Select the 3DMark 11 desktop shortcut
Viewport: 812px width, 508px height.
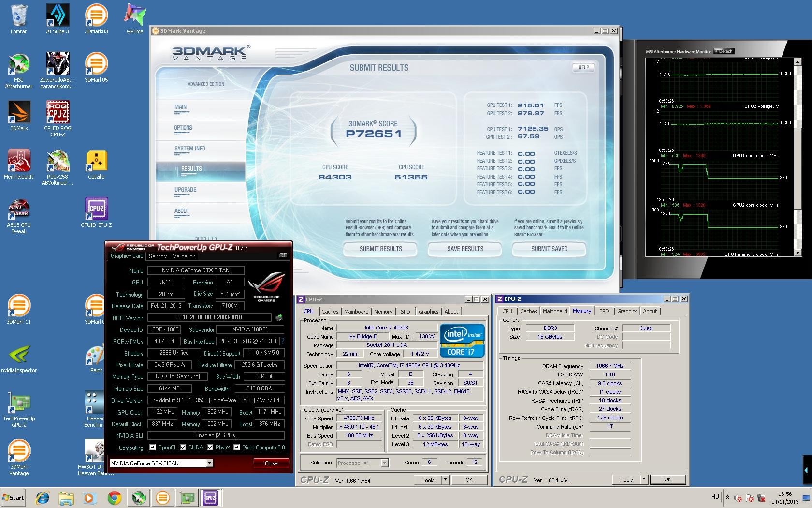18,310
